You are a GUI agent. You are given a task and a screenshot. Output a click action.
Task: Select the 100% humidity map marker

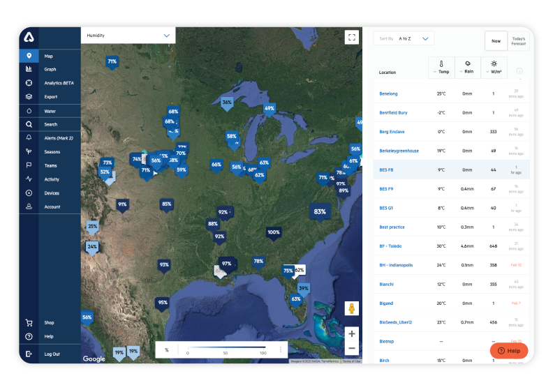tap(273, 232)
